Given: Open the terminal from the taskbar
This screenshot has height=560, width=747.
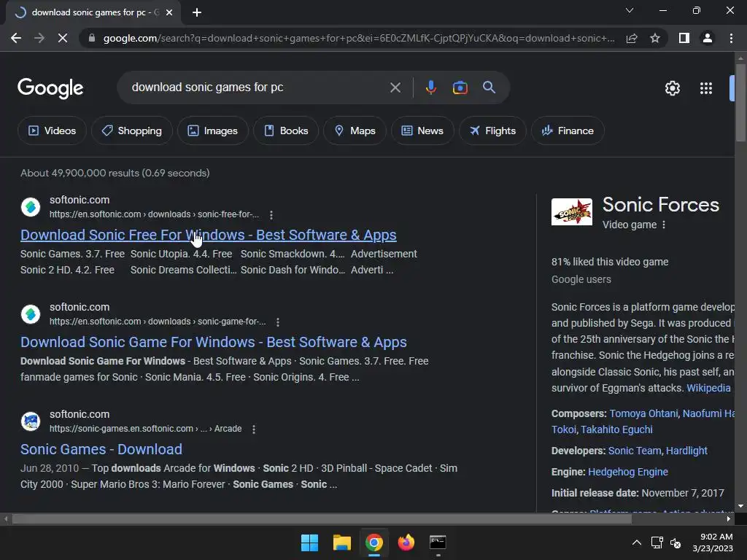Looking at the screenshot, I should (x=438, y=542).
